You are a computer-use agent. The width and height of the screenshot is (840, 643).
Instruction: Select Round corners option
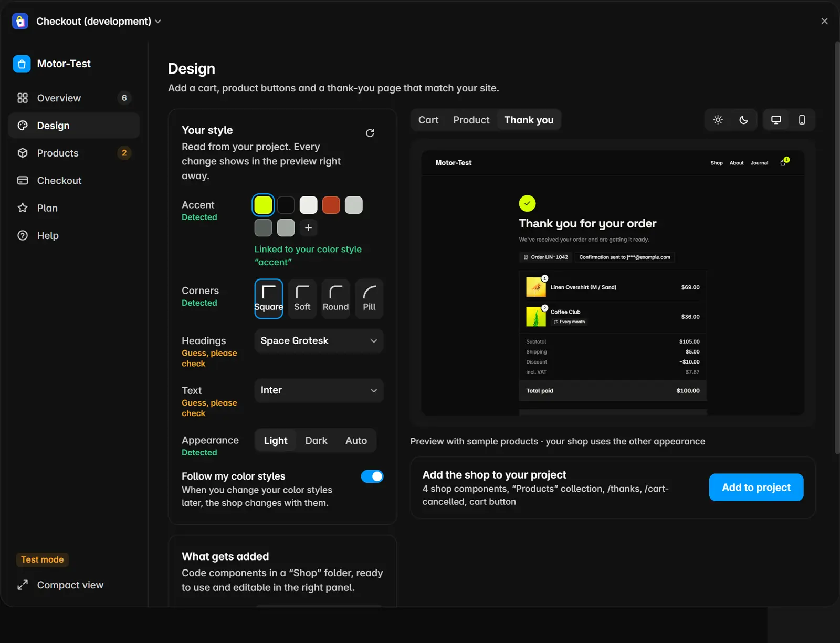[336, 299]
